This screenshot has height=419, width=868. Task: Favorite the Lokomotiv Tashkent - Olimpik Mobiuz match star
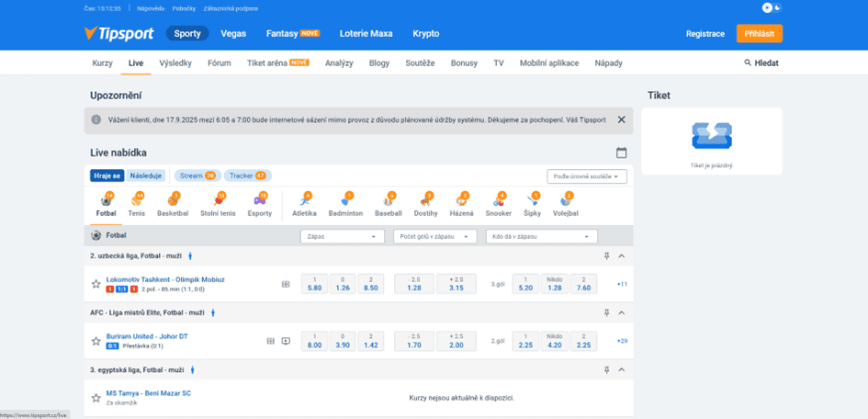coord(96,284)
